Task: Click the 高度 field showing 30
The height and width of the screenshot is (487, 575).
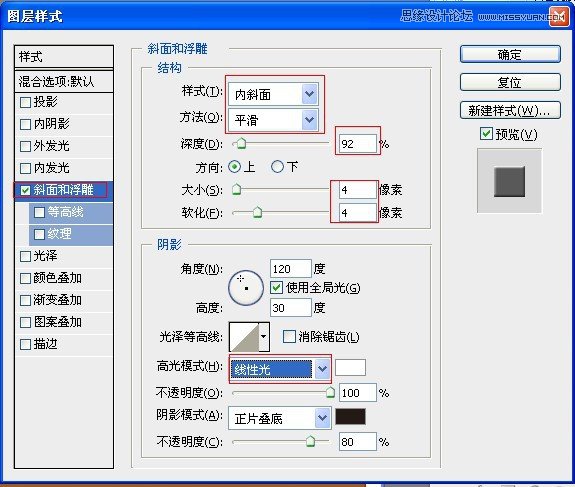Action: 291,308
